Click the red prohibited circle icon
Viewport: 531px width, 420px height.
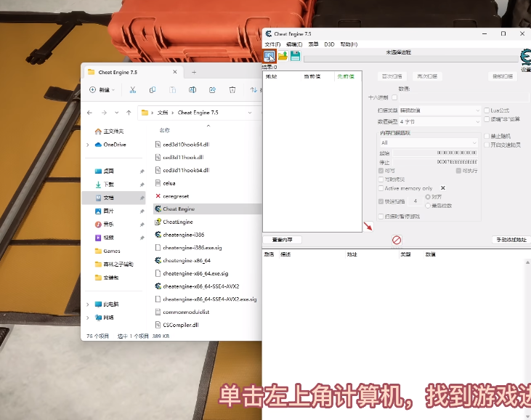pos(397,240)
